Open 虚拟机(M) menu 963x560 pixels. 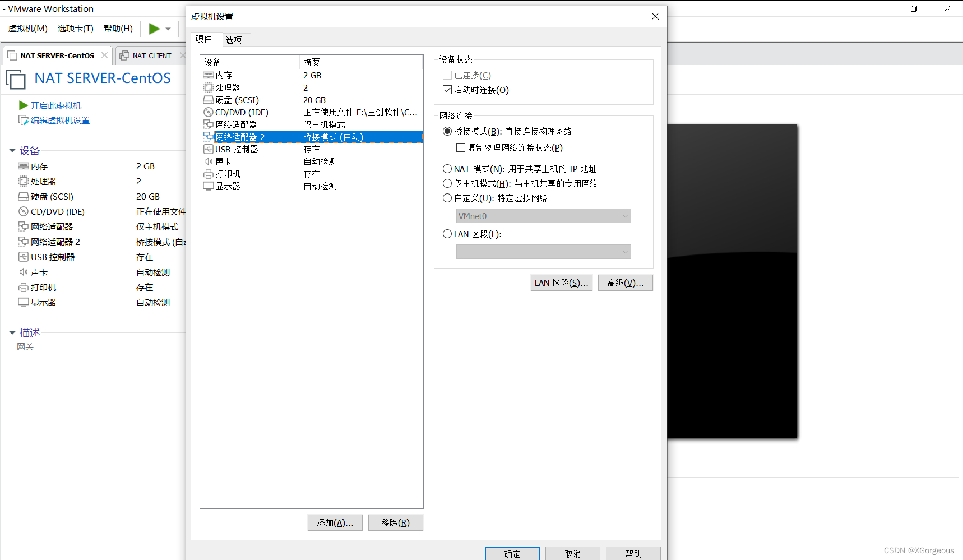tap(28, 29)
